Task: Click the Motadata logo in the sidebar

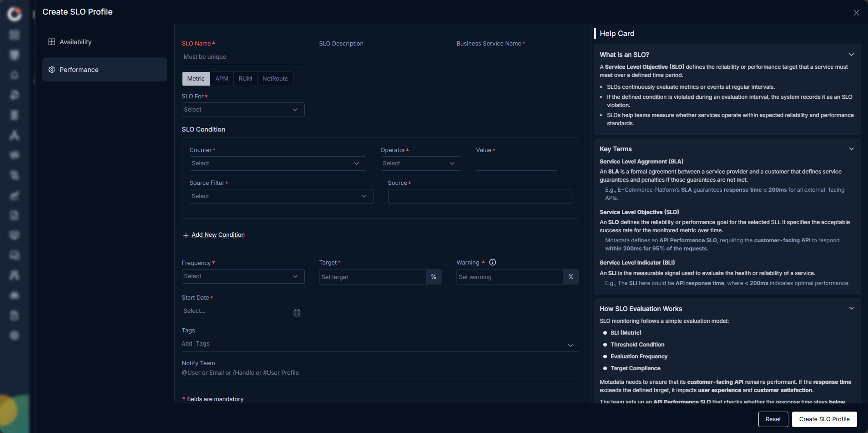Action: (15, 14)
